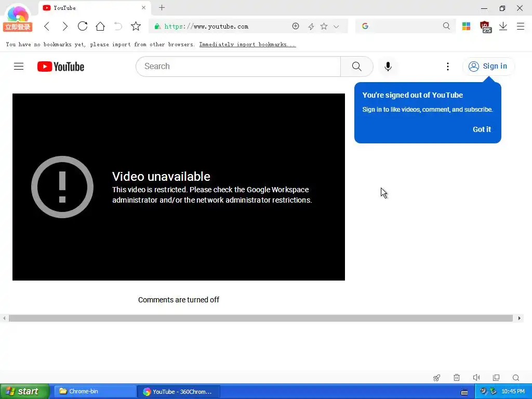Viewport: 532px width, 399px height.
Task: Click the horizontal scrollbar track
Action: (261, 318)
